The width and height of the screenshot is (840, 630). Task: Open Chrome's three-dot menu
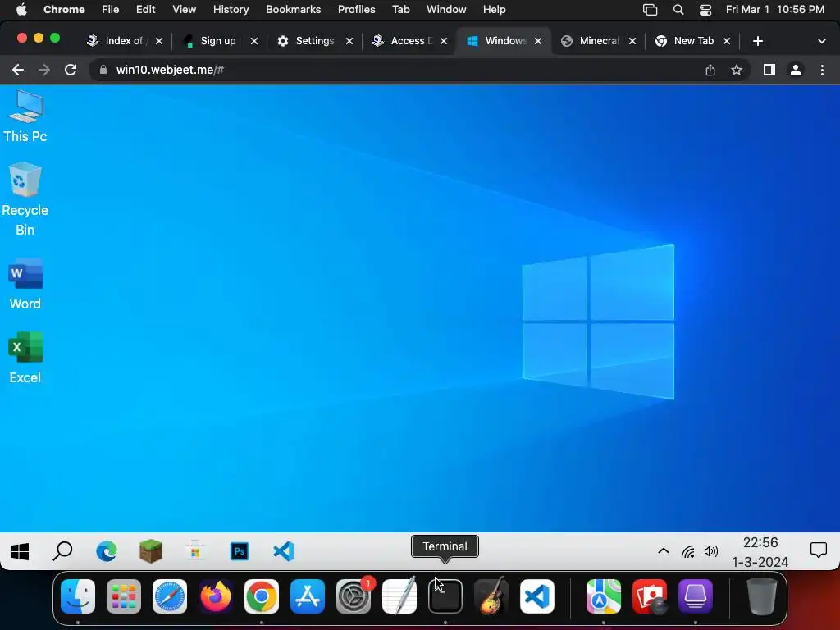[822, 70]
